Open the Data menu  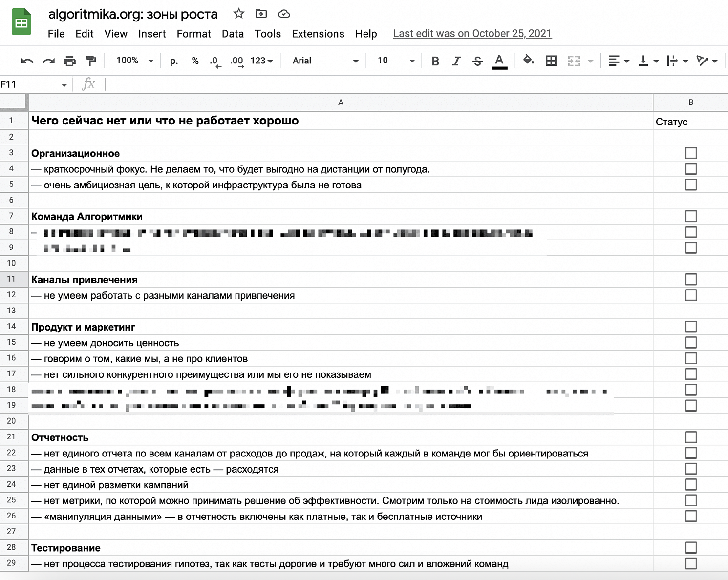pyautogui.click(x=233, y=34)
